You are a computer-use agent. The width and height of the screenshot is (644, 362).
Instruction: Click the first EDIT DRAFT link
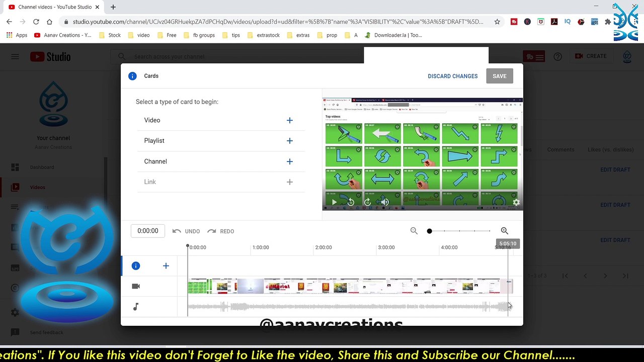coord(615,169)
